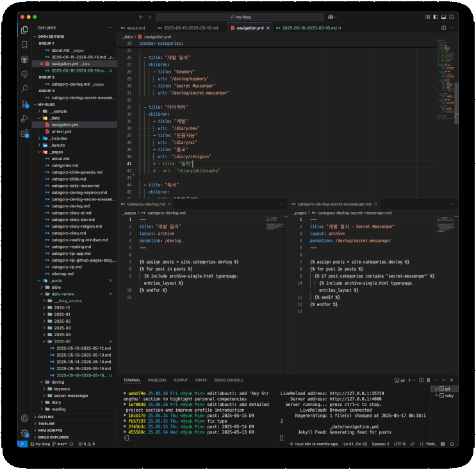The image size is (476, 470).
Task: Open the tree-with-checkmark view in the activity bar
Action: 24,74
